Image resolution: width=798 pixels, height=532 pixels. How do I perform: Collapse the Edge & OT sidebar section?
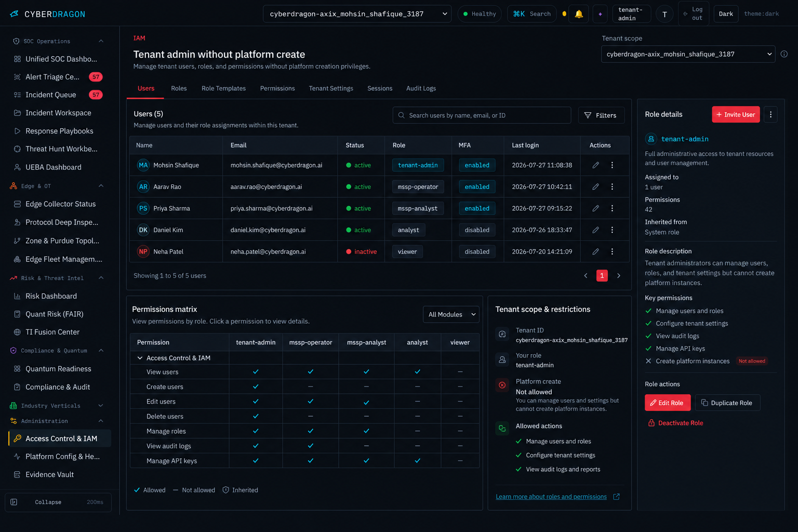(101, 186)
